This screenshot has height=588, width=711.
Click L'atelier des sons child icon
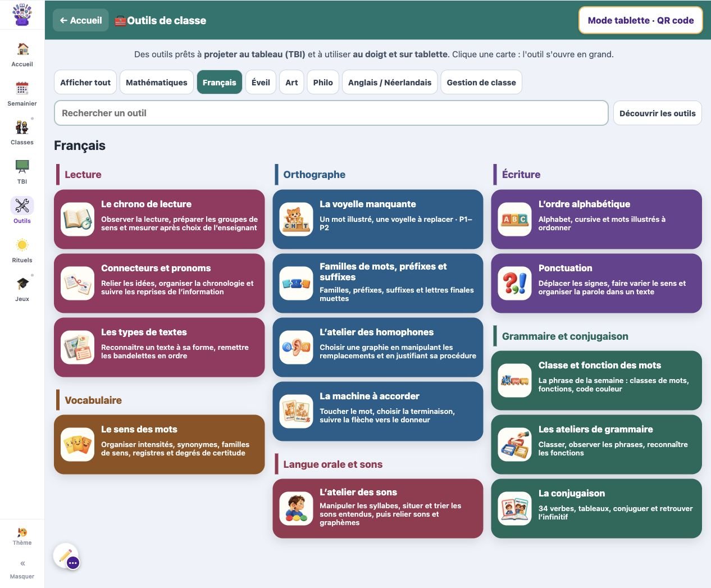coord(296,508)
